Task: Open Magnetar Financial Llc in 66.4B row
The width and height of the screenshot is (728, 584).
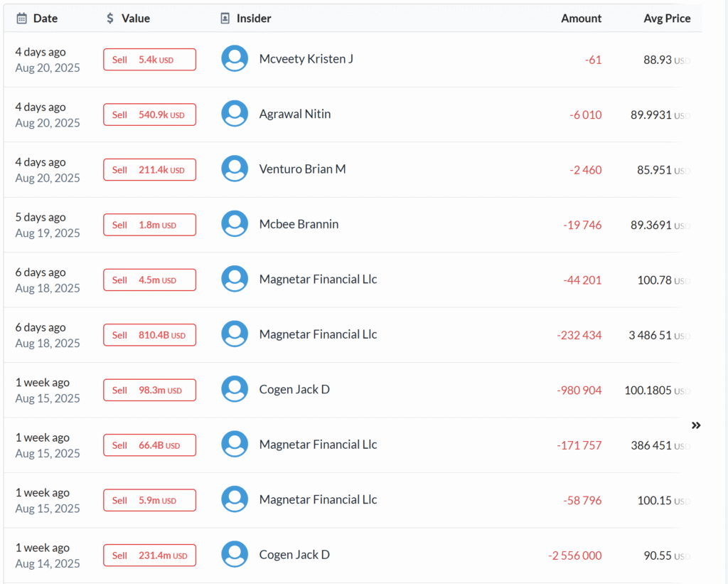Action: click(318, 445)
